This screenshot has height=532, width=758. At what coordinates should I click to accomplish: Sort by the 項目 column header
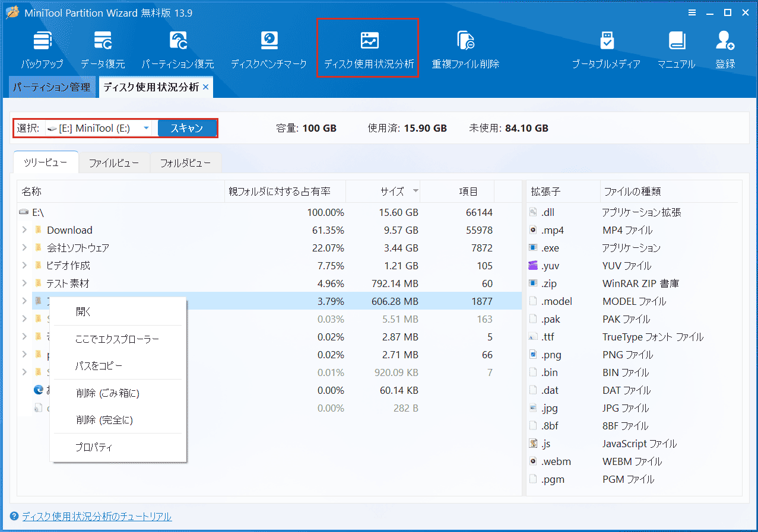[x=457, y=192]
